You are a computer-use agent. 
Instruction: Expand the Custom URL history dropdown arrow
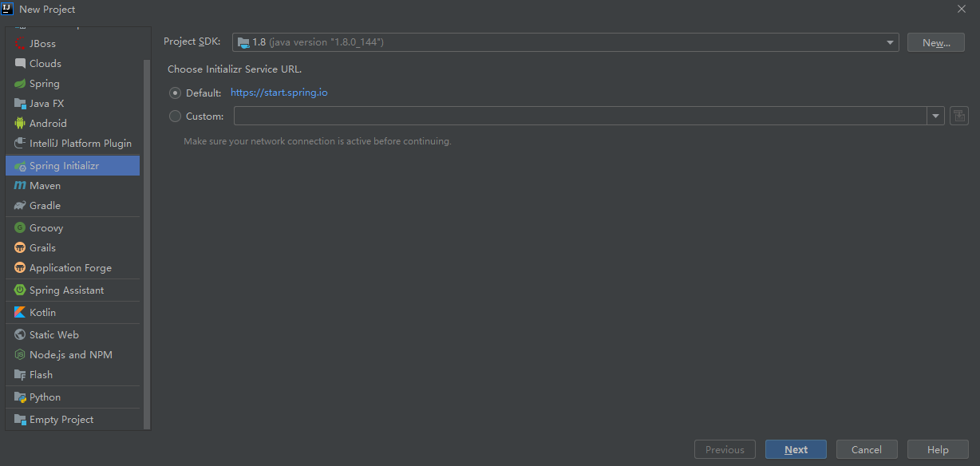coord(935,116)
